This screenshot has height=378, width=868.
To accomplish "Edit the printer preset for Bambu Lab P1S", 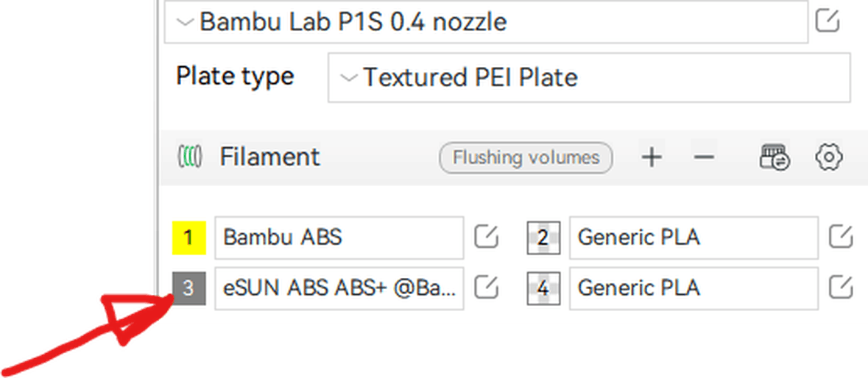I will [x=828, y=21].
